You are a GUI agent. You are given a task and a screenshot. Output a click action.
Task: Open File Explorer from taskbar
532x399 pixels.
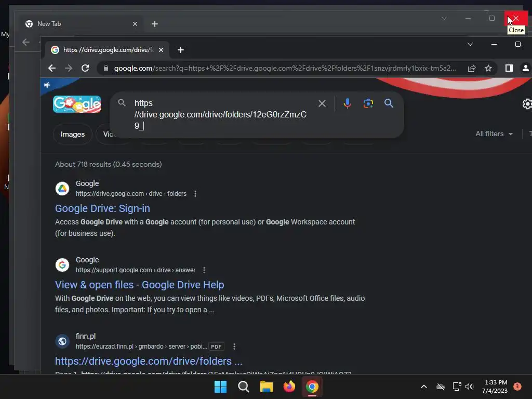click(x=267, y=387)
